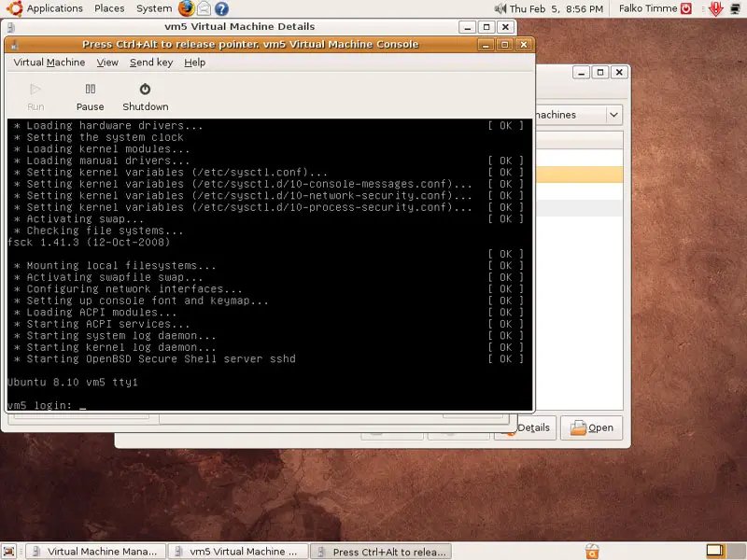Viewport: 747px width, 560px height.
Task: Click the 'Configuring network interfaces...' console line
Action: [x=134, y=288]
